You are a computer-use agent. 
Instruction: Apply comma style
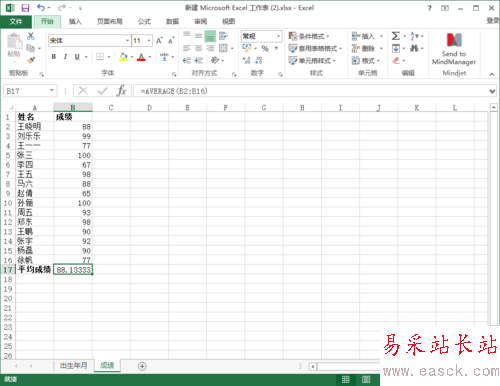tap(276, 49)
